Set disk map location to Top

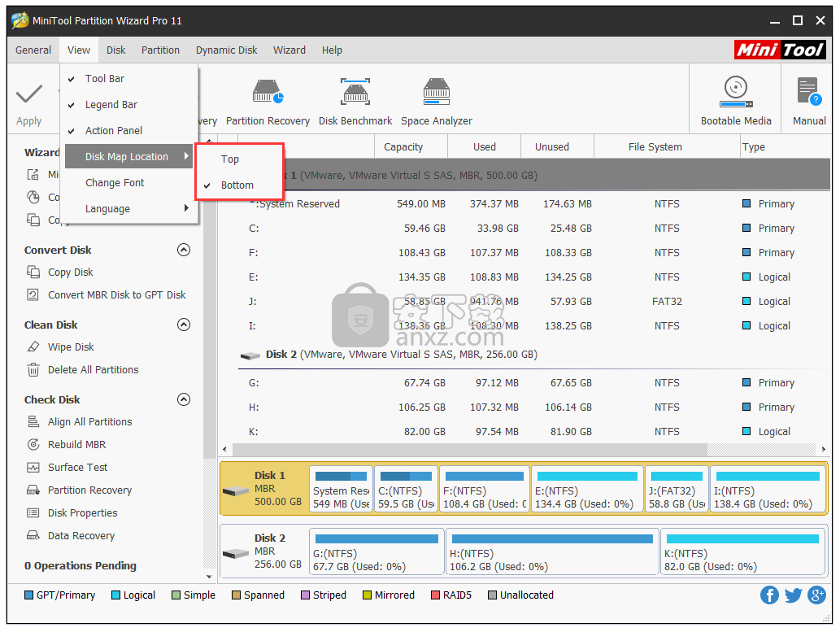point(230,159)
